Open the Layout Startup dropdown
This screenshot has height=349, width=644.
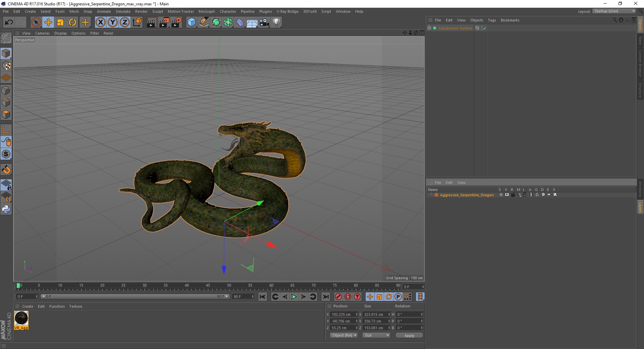[x=614, y=11]
